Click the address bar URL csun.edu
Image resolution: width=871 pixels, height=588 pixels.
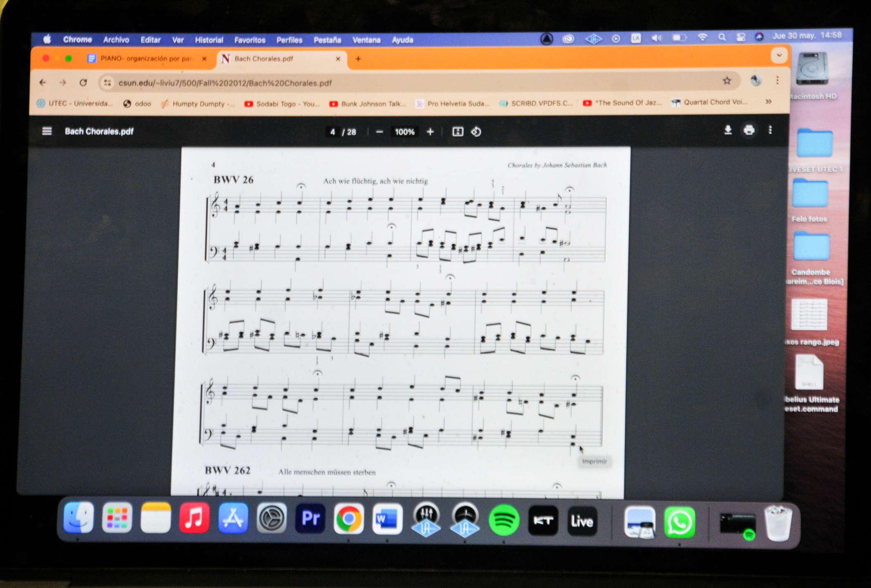[225, 83]
